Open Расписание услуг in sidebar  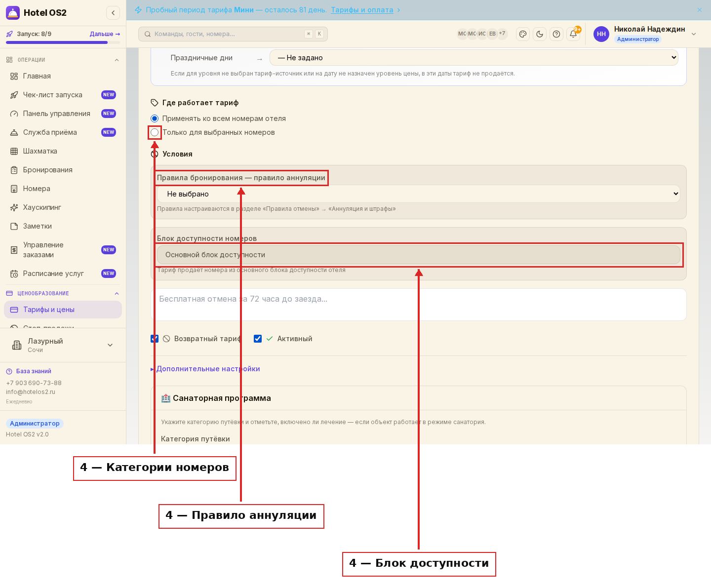(63, 274)
